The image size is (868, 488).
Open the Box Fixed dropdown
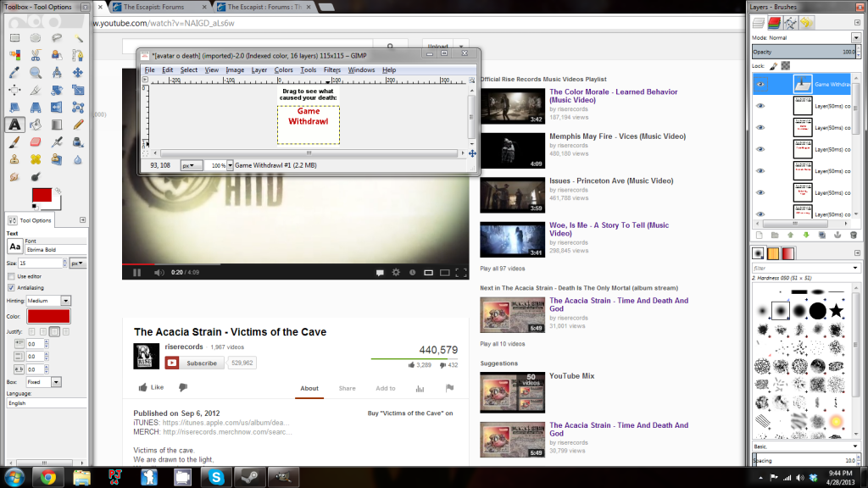click(x=43, y=382)
